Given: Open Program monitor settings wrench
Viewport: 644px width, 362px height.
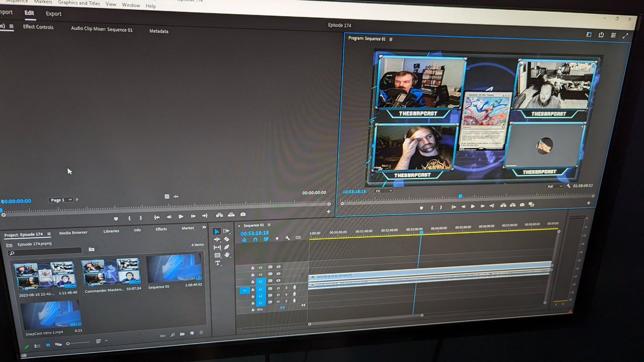Looking at the screenshot, I should [x=568, y=186].
